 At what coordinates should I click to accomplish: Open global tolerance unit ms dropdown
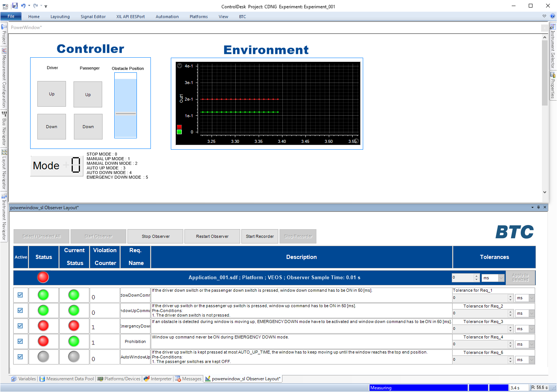pyautogui.click(x=501, y=278)
